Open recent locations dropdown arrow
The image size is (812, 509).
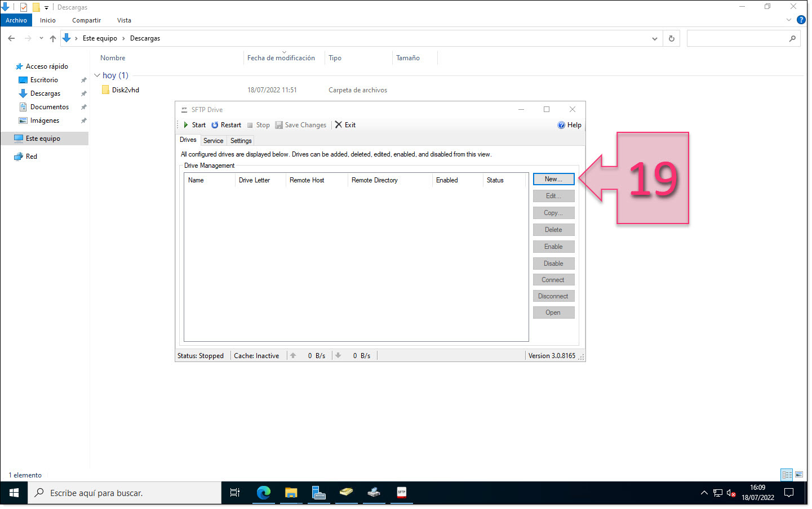pos(41,38)
